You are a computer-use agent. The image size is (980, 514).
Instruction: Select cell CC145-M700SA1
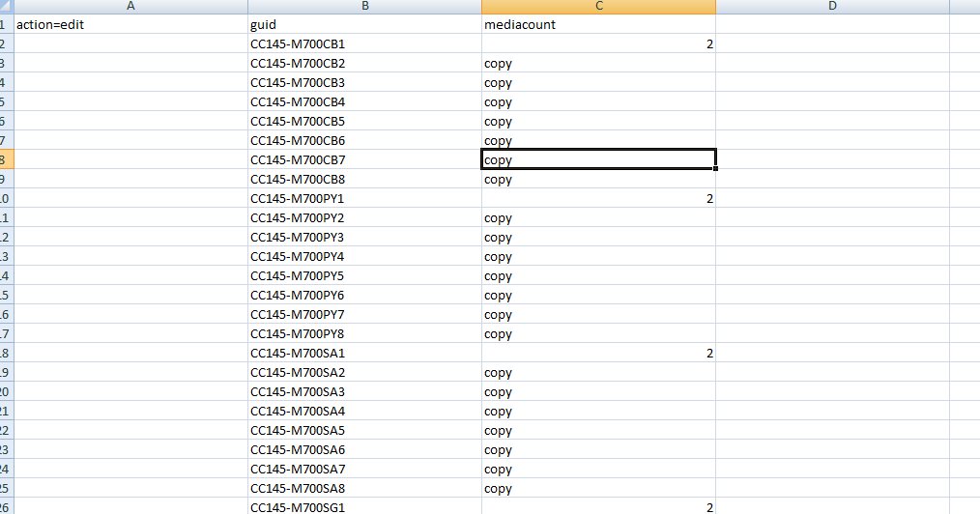[365, 353]
